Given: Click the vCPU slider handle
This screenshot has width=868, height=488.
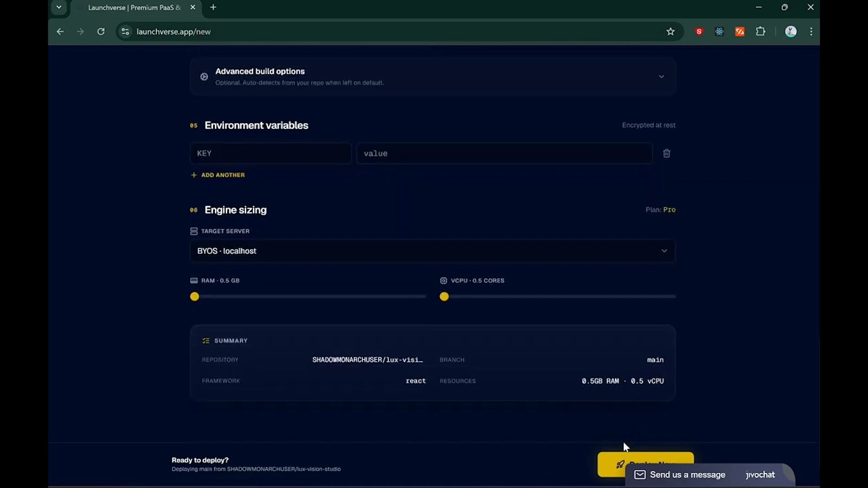Looking at the screenshot, I should pyautogui.click(x=444, y=297).
